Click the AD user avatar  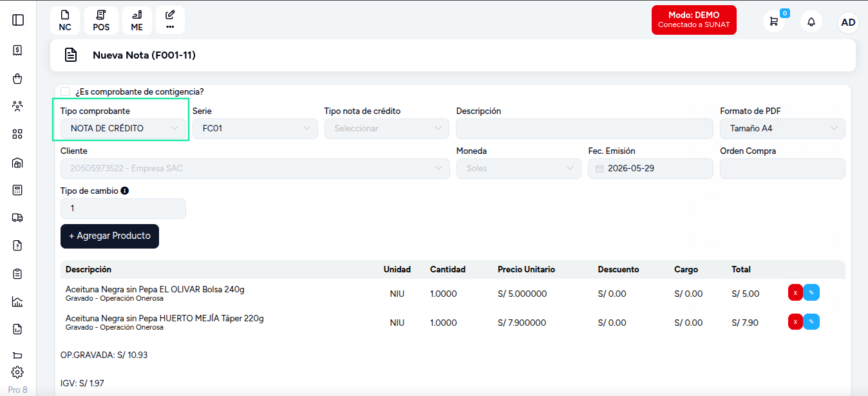click(849, 22)
